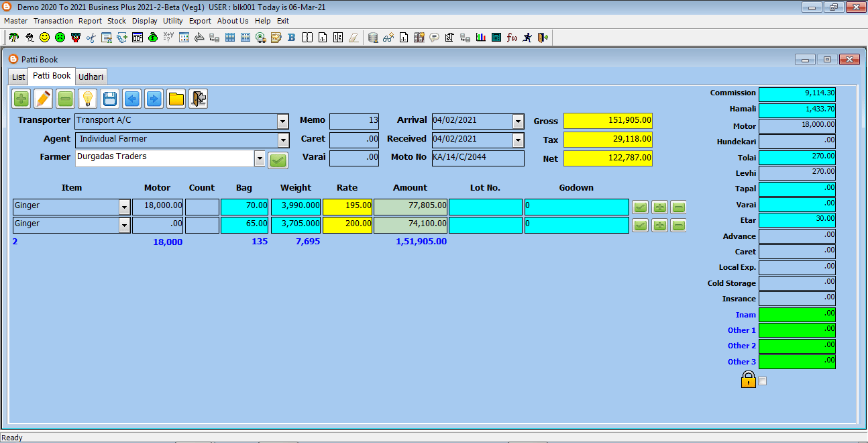Image resolution: width=868 pixels, height=443 pixels.
Task: Click the exit door icon in Patti Book
Action: pyautogui.click(x=198, y=99)
